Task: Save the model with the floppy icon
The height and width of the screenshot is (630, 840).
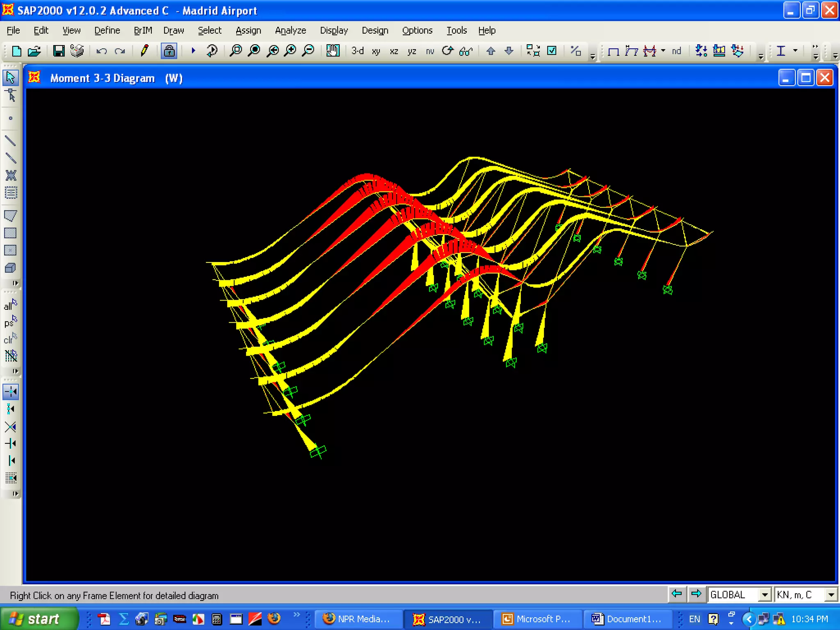Action: [x=59, y=51]
